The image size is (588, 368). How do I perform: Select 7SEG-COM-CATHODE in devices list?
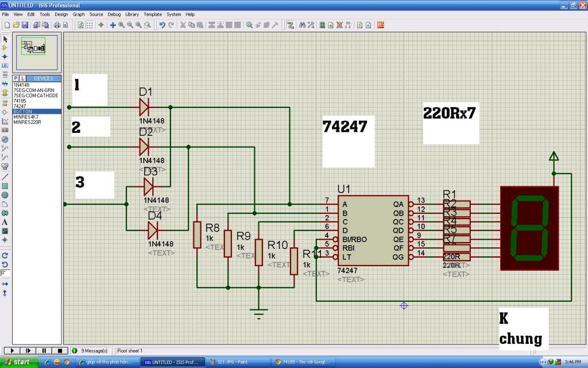tap(37, 96)
